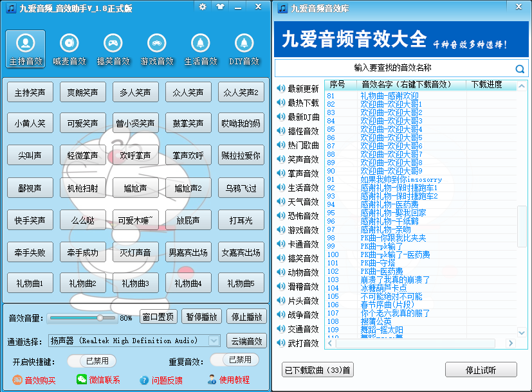Open settings gear in title bar
The image size is (532, 392).
[203, 7]
